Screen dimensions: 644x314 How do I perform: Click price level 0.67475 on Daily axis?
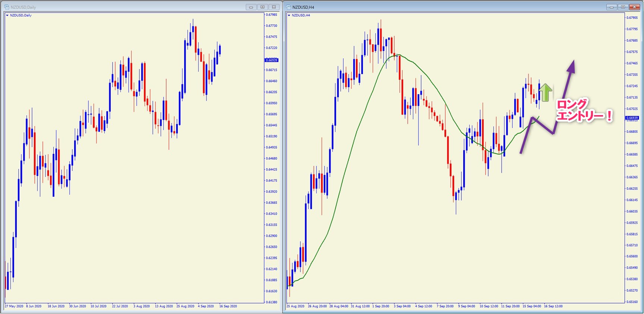click(x=271, y=37)
